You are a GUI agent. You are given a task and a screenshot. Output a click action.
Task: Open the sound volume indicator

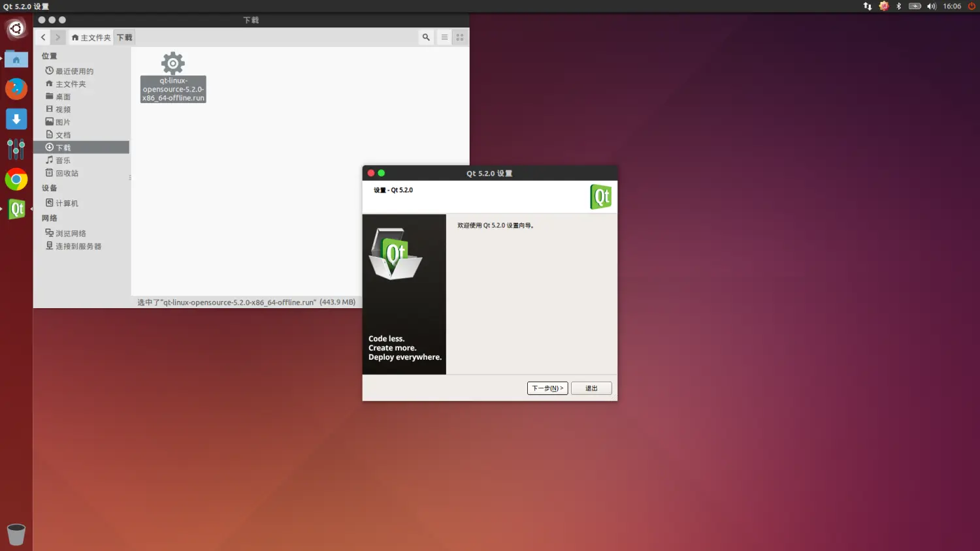(932, 6)
